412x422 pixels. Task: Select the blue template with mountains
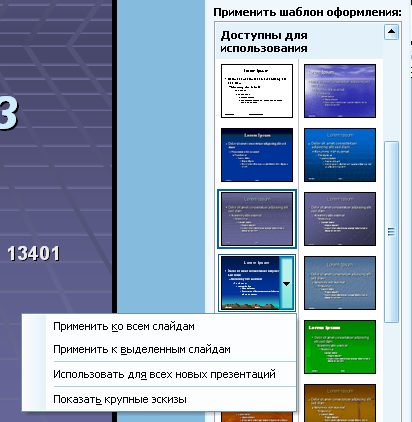[250, 283]
